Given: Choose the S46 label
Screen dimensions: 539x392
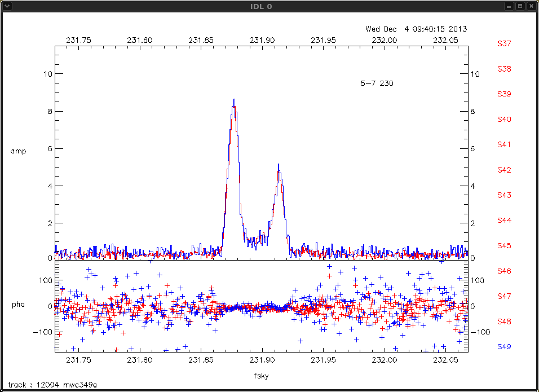Looking at the screenshot, I should coord(503,271).
